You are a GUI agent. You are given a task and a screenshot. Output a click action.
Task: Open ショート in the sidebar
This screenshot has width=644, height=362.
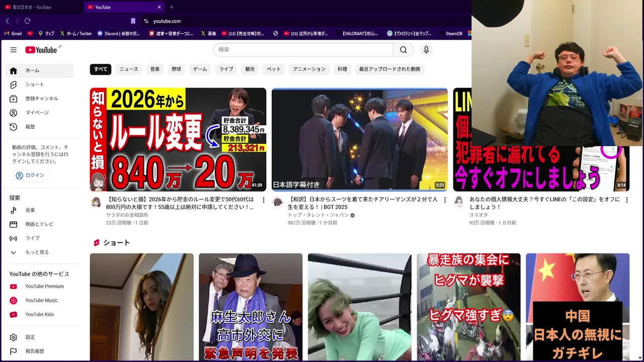pyautogui.click(x=40, y=84)
